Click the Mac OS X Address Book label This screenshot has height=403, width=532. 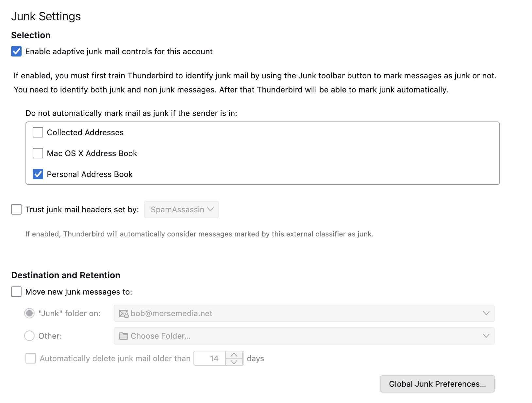tap(92, 153)
